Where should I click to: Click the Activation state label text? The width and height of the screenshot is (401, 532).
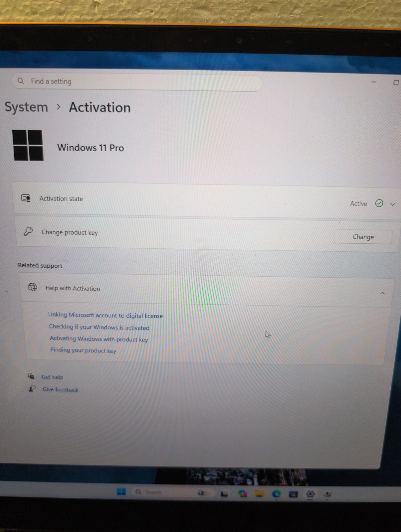[61, 199]
